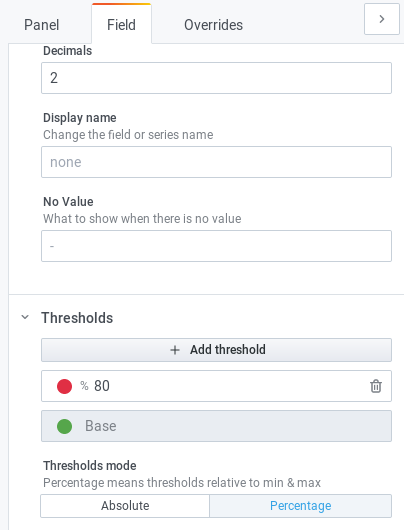Click the plus icon on Add threshold
The width and height of the screenshot is (404, 530).
(x=175, y=350)
